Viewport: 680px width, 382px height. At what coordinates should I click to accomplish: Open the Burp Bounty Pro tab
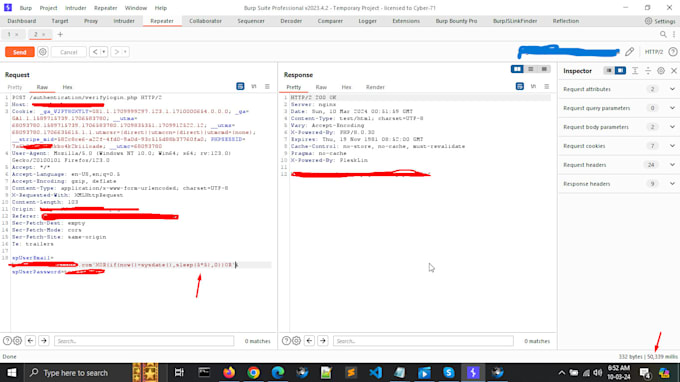click(456, 21)
